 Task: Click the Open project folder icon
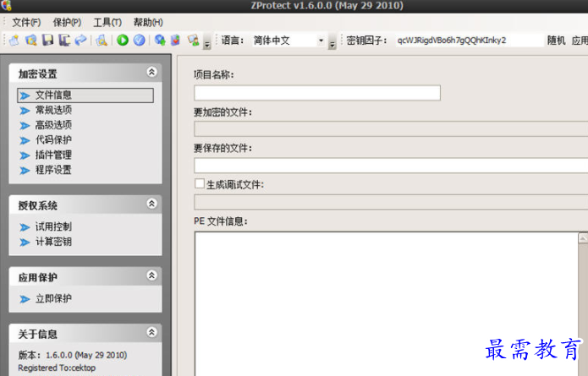click(x=31, y=40)
